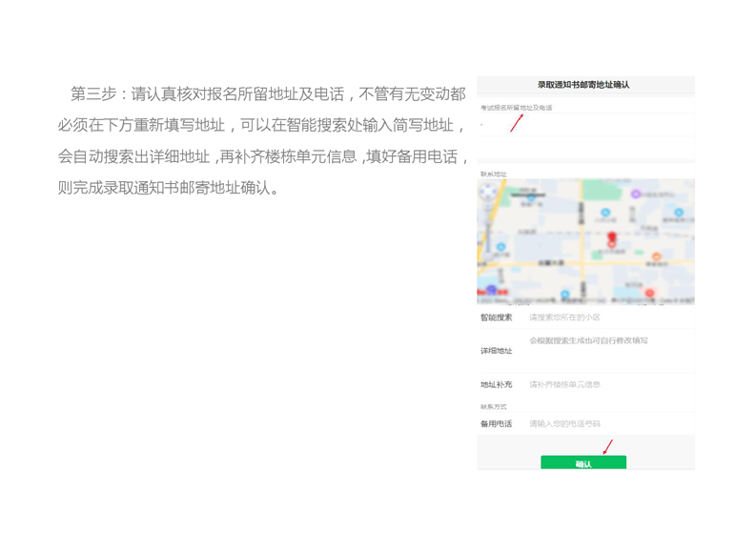Click the red location pin on the map
This screenshot has height=533, width=756.
click(x=612, y=237)
